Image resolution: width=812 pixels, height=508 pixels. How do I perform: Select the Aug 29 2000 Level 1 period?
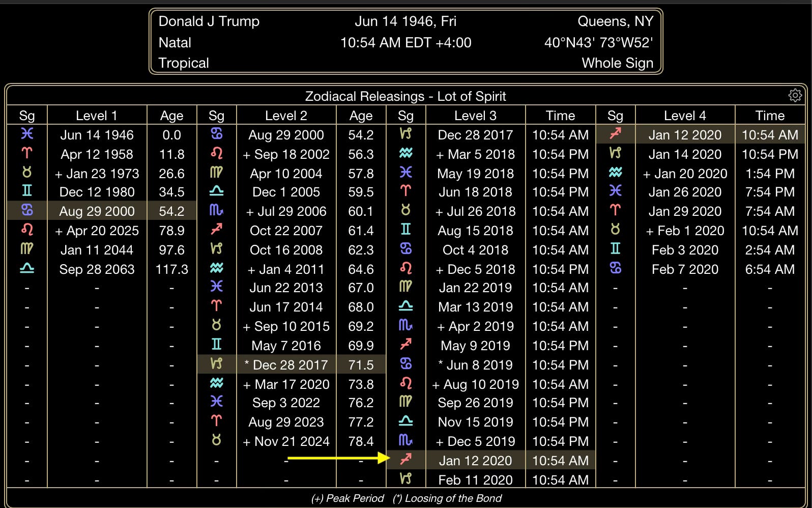click(97, 211)
